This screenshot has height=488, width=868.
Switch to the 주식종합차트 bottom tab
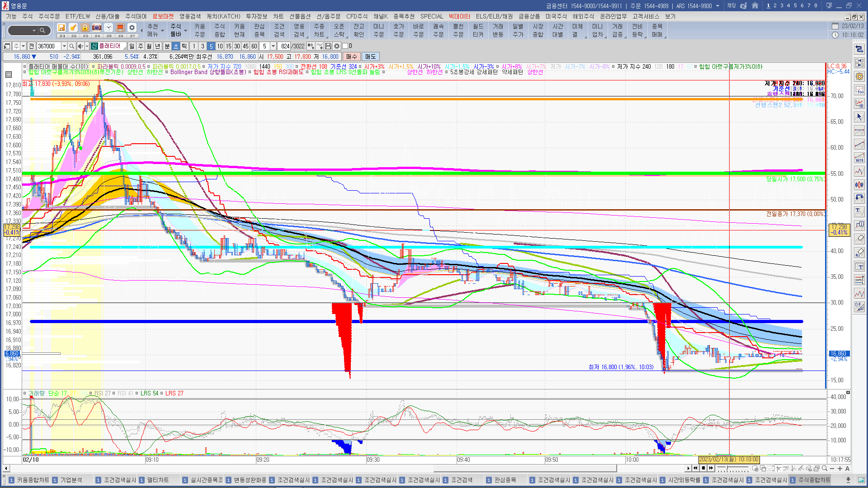(x=814, y=480)
